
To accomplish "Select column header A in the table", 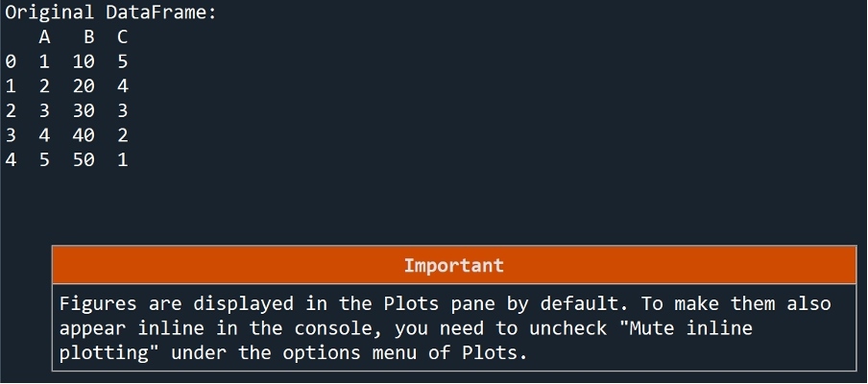I will 44,37.
